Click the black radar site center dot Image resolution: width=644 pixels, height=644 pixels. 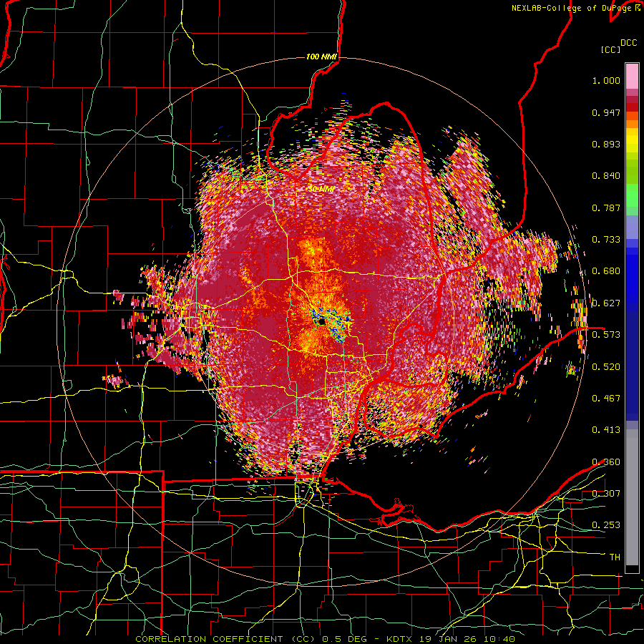(321, 321)
